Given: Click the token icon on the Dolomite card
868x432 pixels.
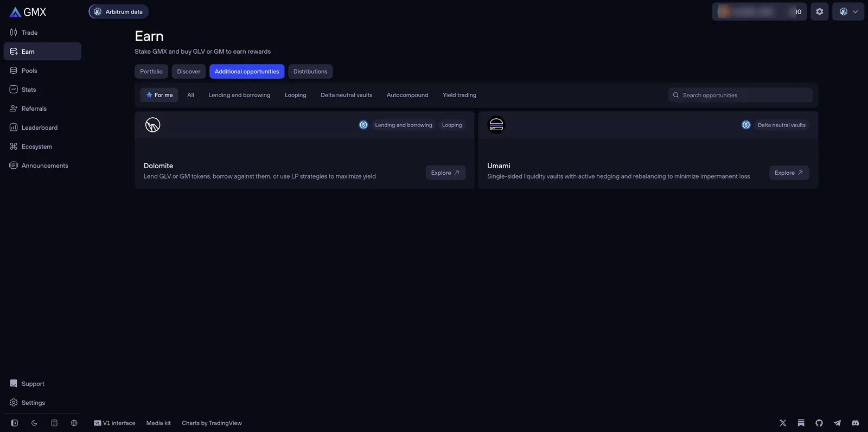Looking at the screenshot, I should click(x=363, y=125).
